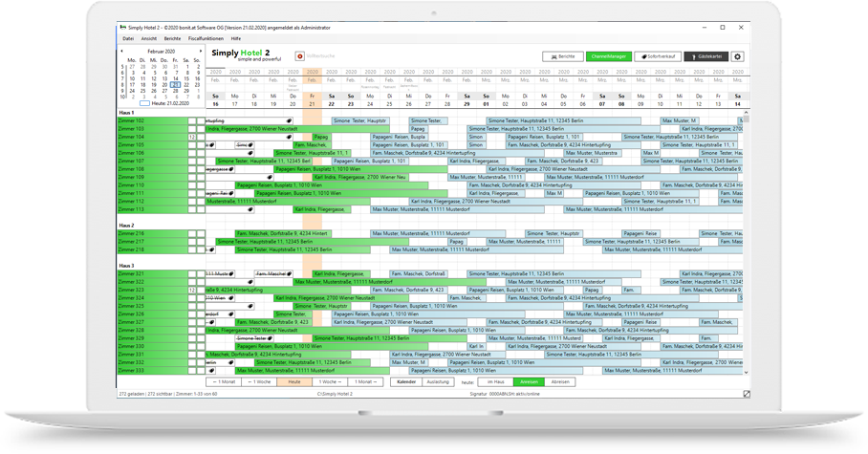The height and width of the screenshot is (454, 868).
Task: Click the resize grip icon in status bar
Action: click(748, 394)
